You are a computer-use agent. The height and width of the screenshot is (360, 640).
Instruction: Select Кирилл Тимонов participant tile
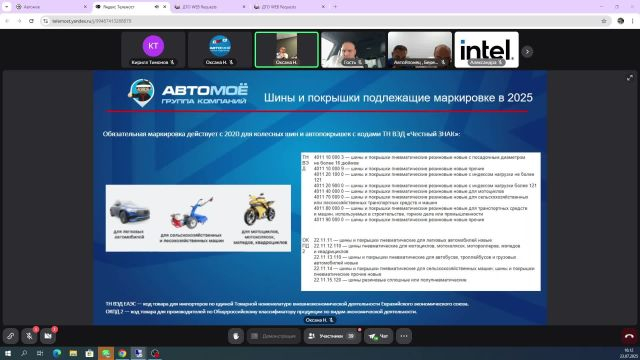[x=153, y=50]
